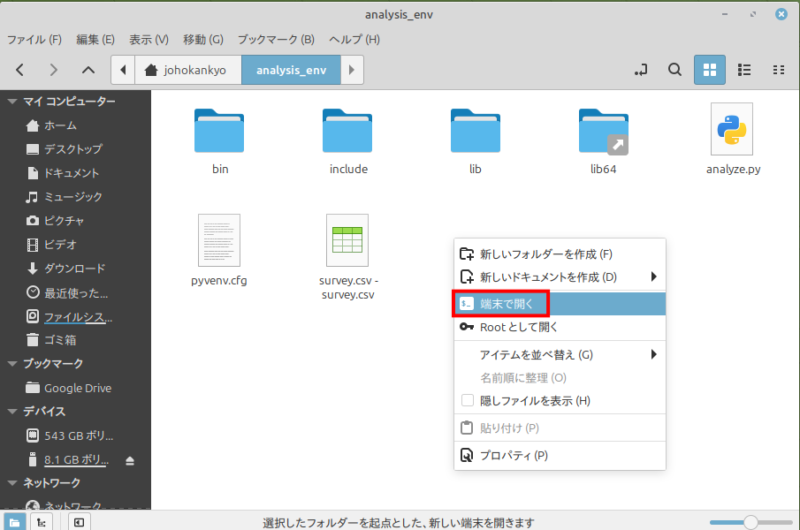Open the Bookmarks (B) menu
The width and height of the screenshot is (800, 530).
(x=275, y=39)
